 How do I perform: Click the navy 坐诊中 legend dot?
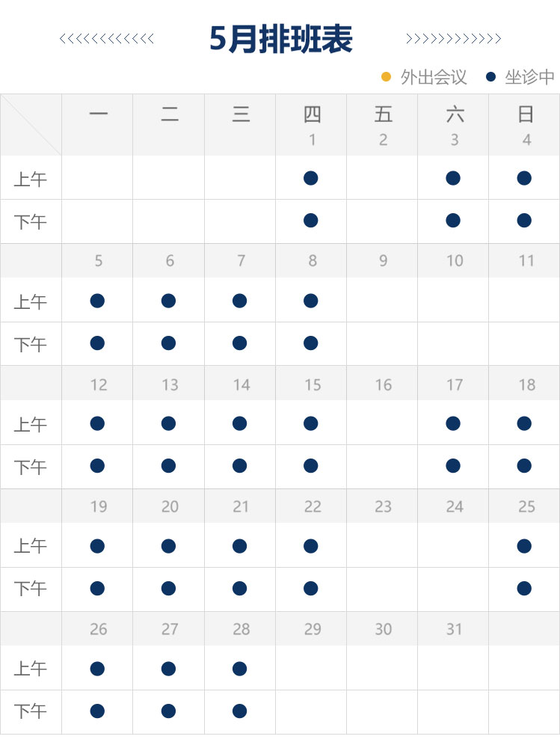tap(490, 77)
